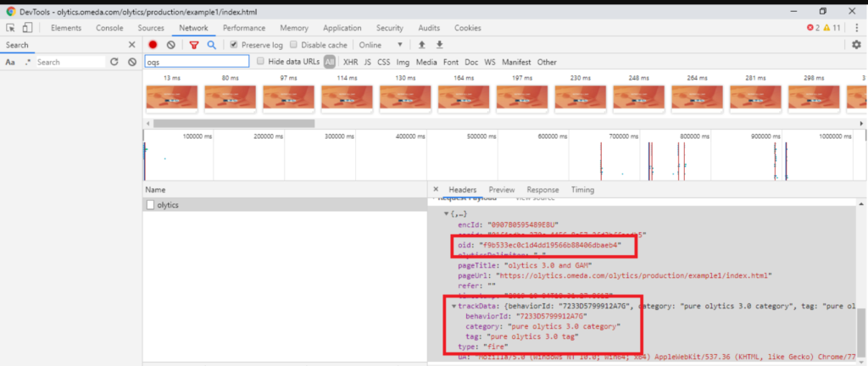Toggle the device toolbar icon
The width and height of the screenshot is (868, 366).
[x=28, y=28]
